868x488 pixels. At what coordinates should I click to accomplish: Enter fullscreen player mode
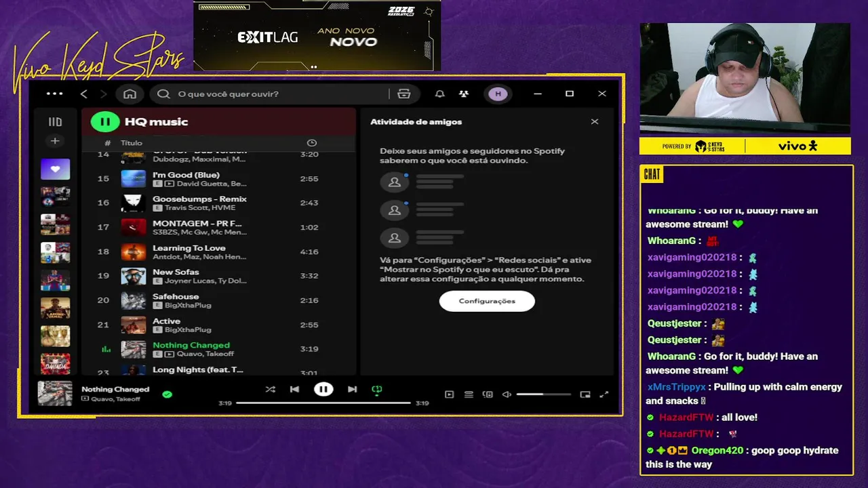coord(604,394)
